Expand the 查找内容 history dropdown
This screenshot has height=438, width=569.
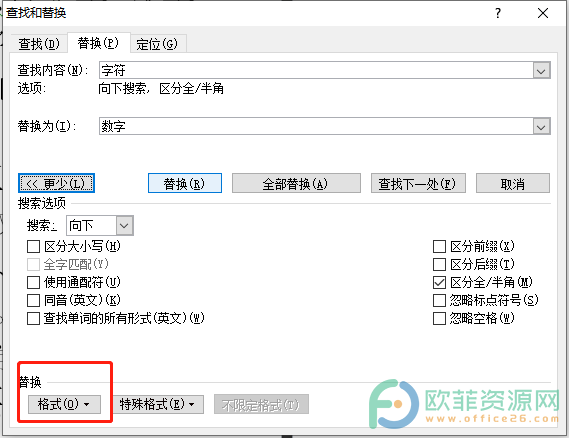pyautogui.click(x=541, y=70)
